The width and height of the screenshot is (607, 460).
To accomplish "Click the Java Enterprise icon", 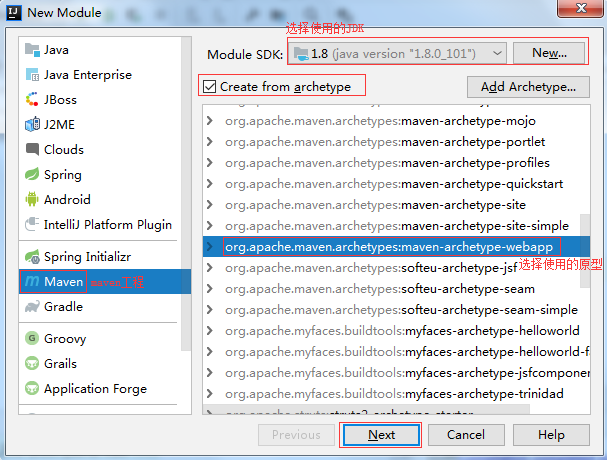I will pos(32,75).
